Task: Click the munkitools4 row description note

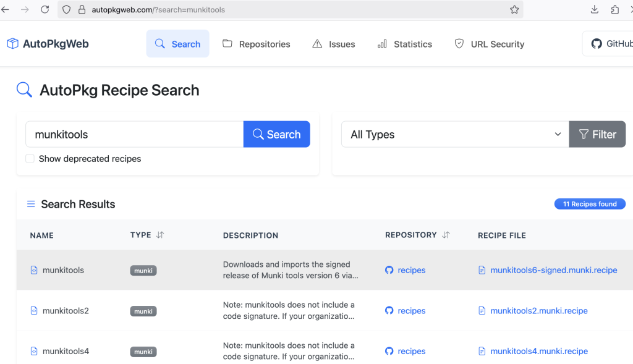Action: pos(289,351)
